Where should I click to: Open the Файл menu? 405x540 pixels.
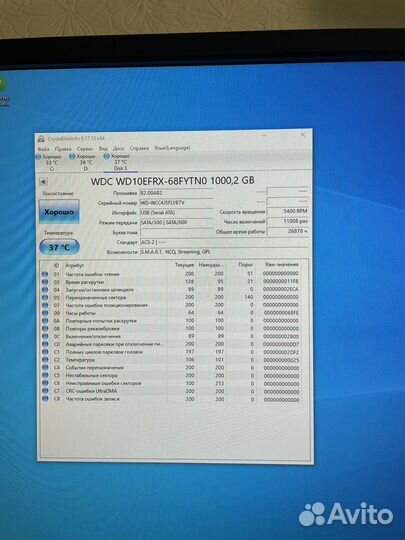(x=43, y=149)
